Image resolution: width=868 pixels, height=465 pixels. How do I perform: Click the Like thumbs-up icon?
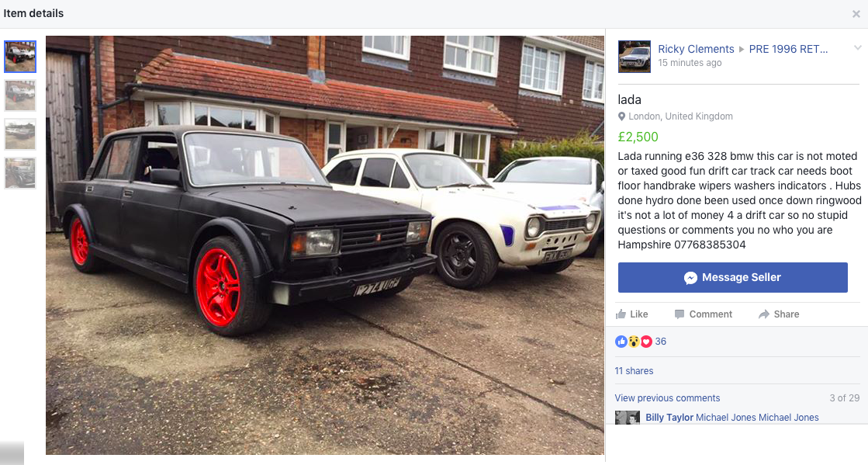(x=621, y=314)
